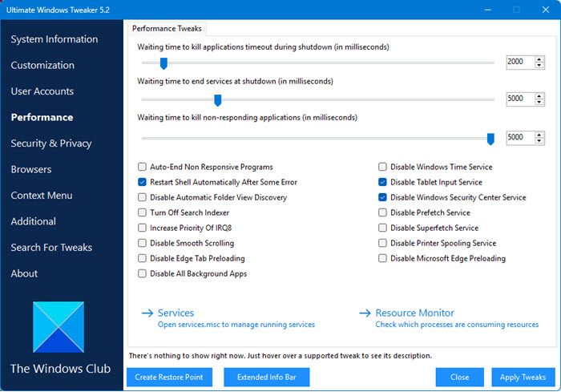Increase end services wait with up arrow
Viewport: 561px width, 392px height.
point(539,96)
